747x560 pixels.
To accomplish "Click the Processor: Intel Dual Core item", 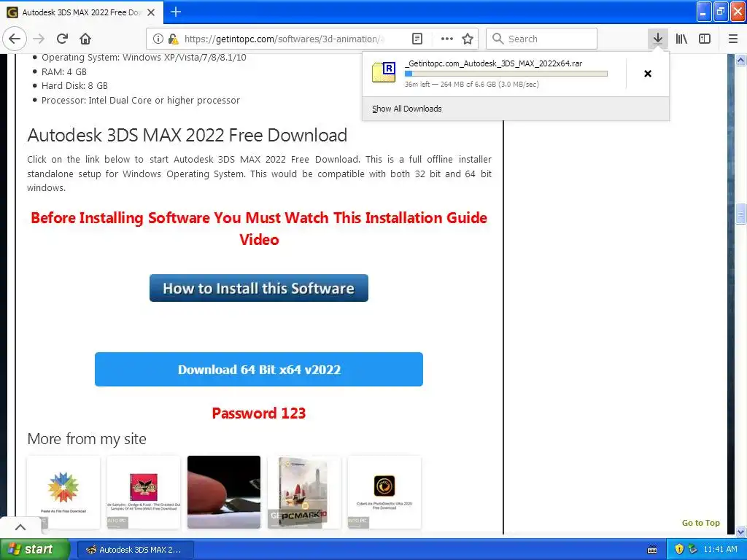I will (x=141, y=101).
